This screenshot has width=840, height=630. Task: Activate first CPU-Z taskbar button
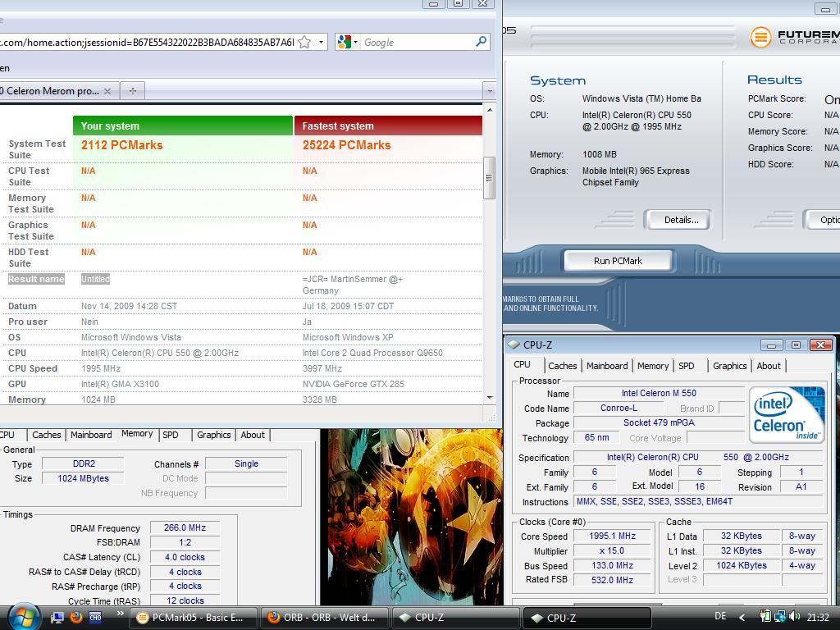[456, 618]
